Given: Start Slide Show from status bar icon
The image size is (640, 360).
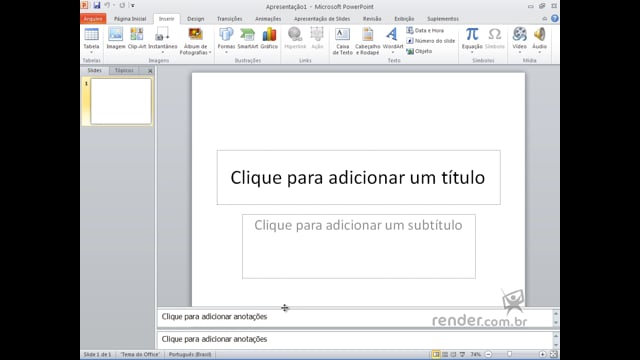Looking at the screenshot, I should 462,354.
